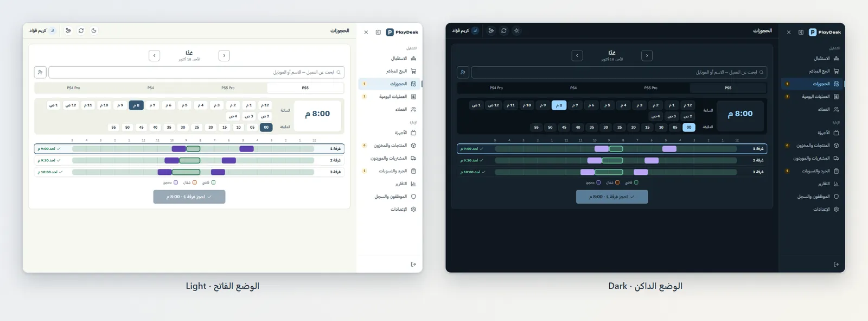Go to the next day in light window
Screen dimensions: 868x321
(x=155, y=55)
